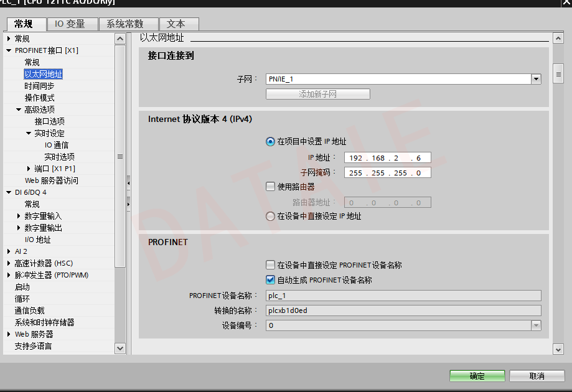Expand the 端口 [X1 P1] tree node
Screen dimensions: 572x392
click(29, 169)
